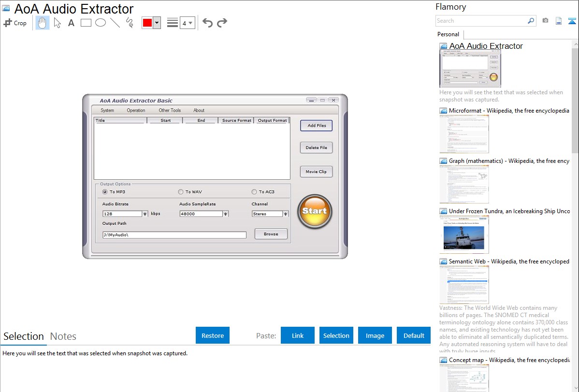Open the Graph (mathematics) snapshot title
This screenshot has width=579, height=392.
click(509, 161)
